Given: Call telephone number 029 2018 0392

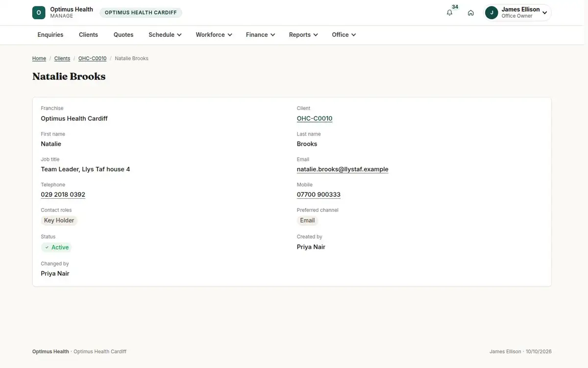Looking at the screenshot, I should (x=63, y=195).
